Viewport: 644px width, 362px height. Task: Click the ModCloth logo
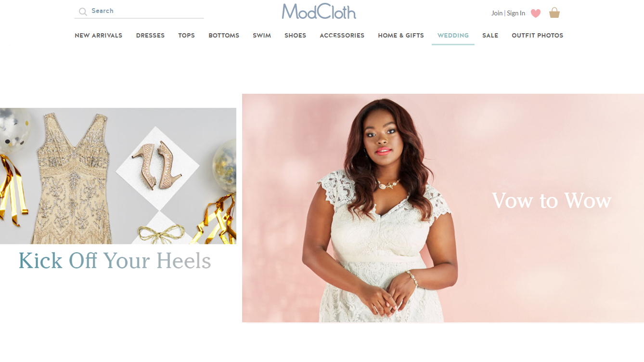click(319, 12)
